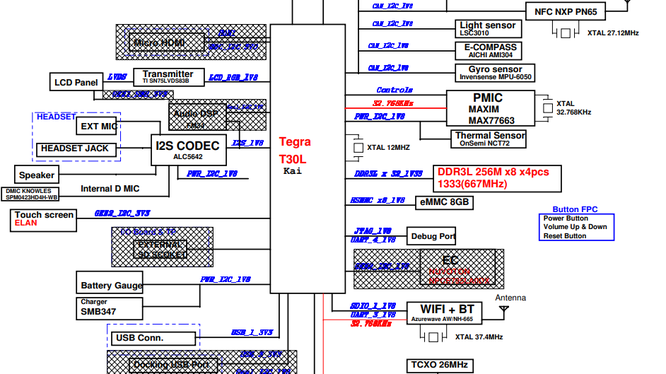Select the "Volume Up & Down" text

[x=575, y=227]
